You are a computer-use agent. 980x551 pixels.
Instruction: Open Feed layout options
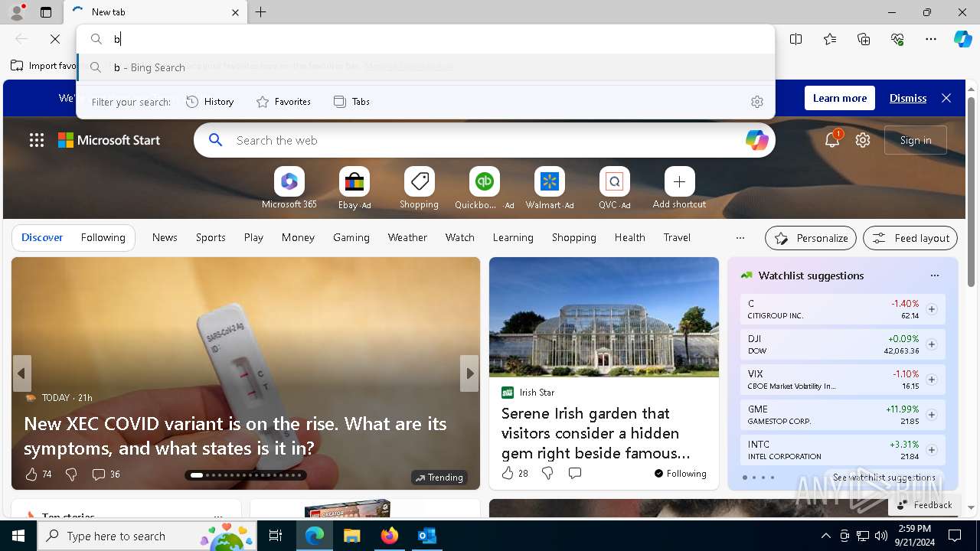[x=910, y=238]
